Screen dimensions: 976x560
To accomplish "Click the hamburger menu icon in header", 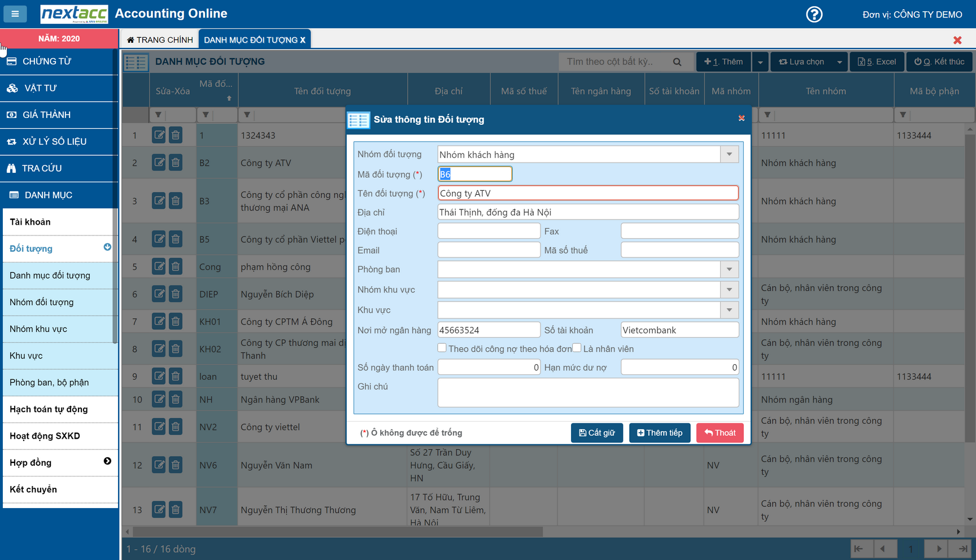I will coord(15,14).
